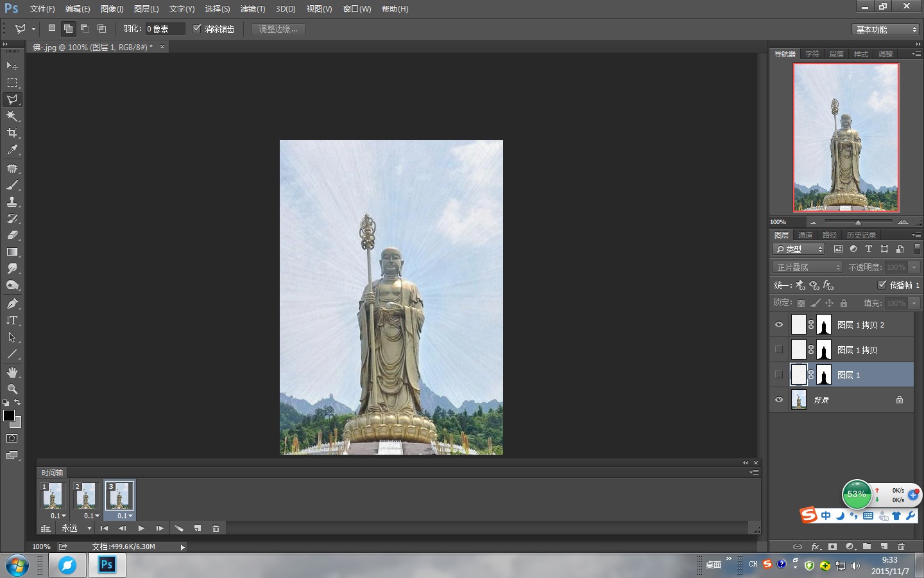
Task: Open the 永远 loop options dropdown
Action: [x=76, y=529]
